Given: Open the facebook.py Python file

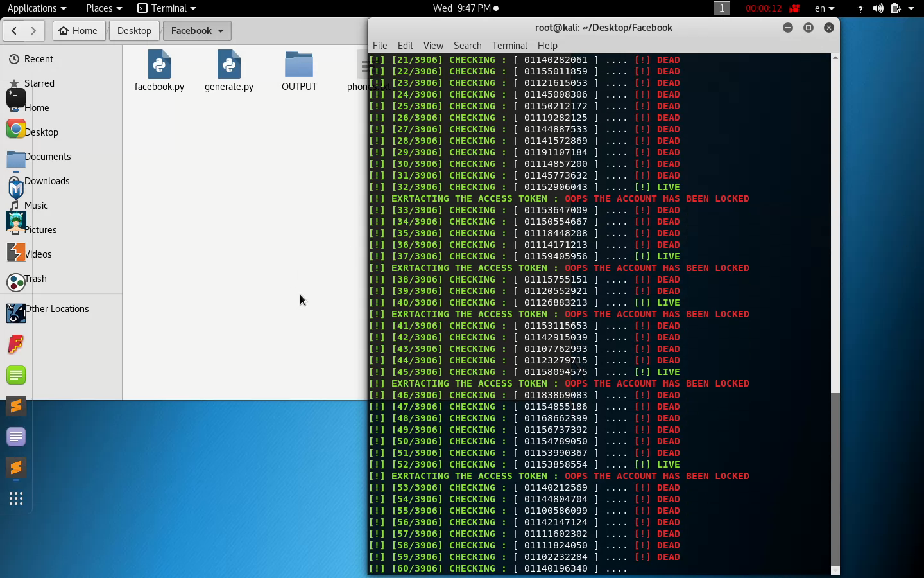Looking at the screenshot, I should point(159,71).
